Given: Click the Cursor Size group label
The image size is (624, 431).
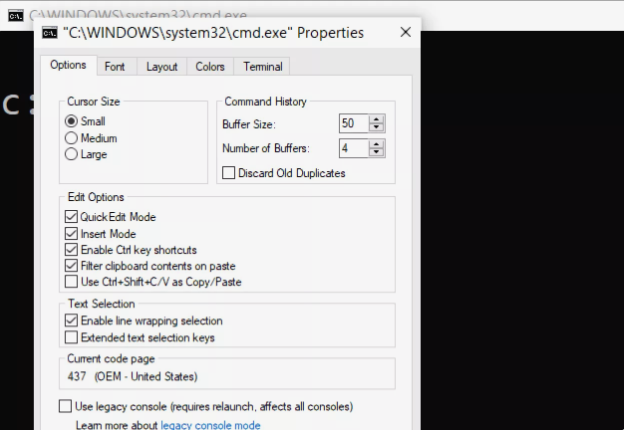Looking at the screenshot, I should click(x=94, y=101).
